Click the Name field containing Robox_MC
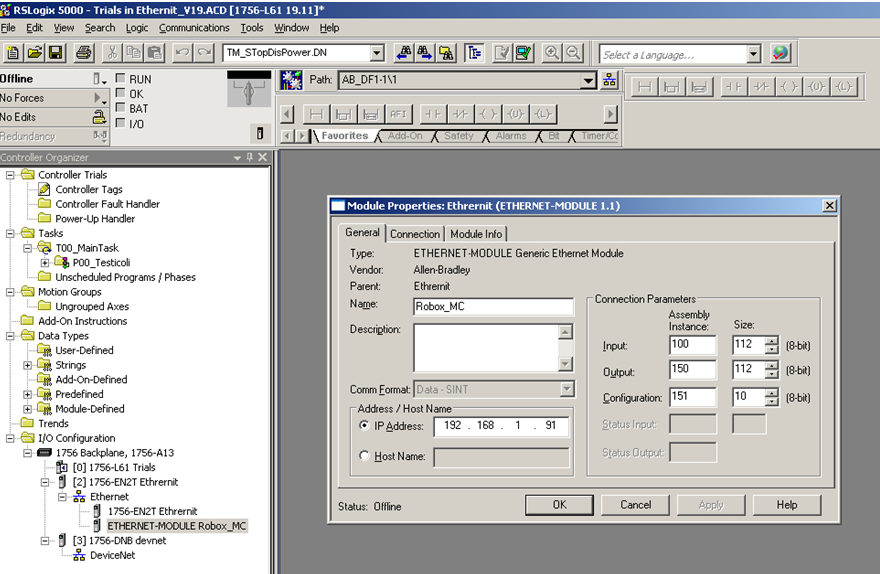880x574 pixels. (493, 306)
